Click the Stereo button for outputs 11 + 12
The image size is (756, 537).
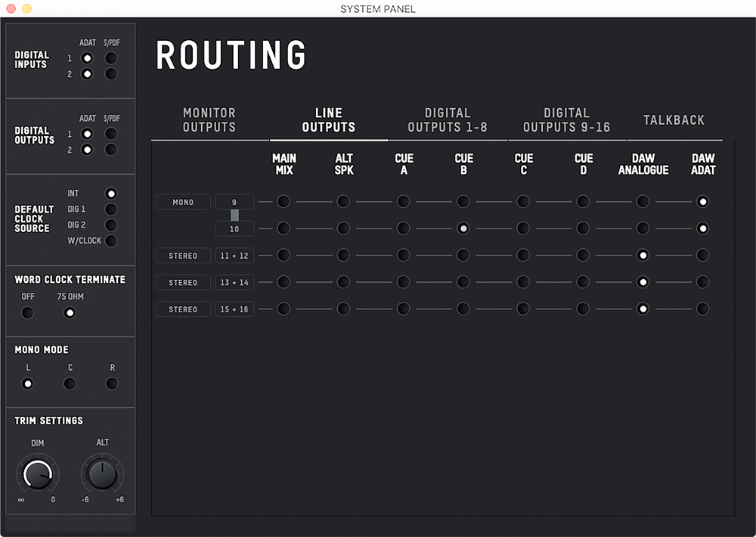tap(183, 256)
